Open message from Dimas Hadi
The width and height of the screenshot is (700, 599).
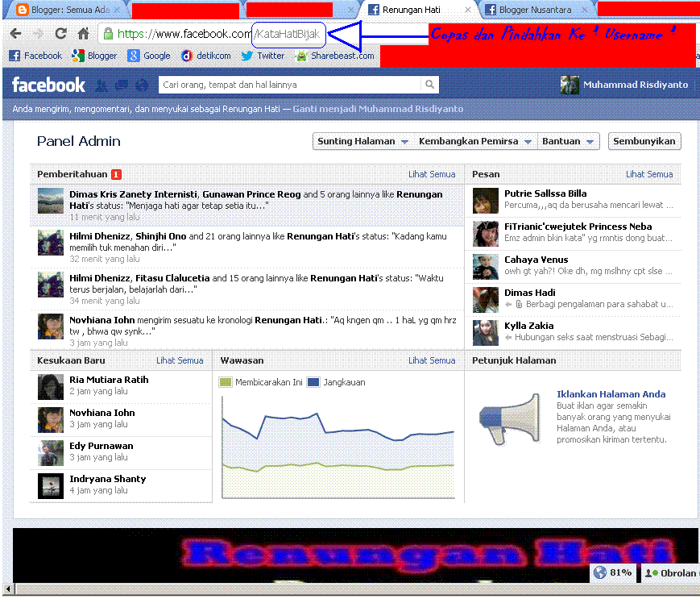[x=573, y=299]
